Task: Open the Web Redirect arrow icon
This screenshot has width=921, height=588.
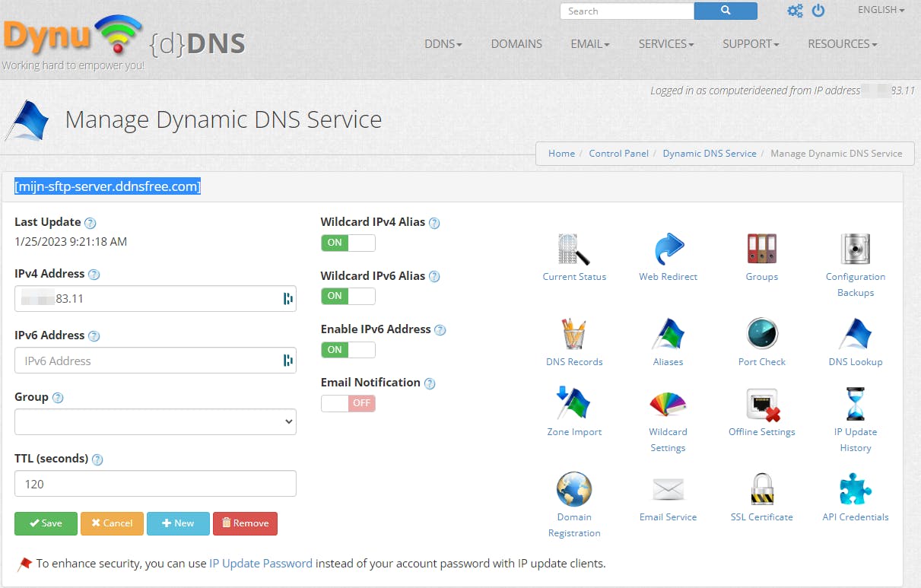Action: pos(669,249)
